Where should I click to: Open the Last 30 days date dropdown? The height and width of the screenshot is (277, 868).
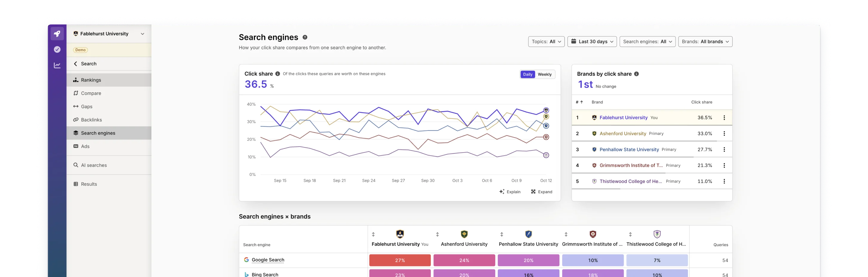pos(592,41)
